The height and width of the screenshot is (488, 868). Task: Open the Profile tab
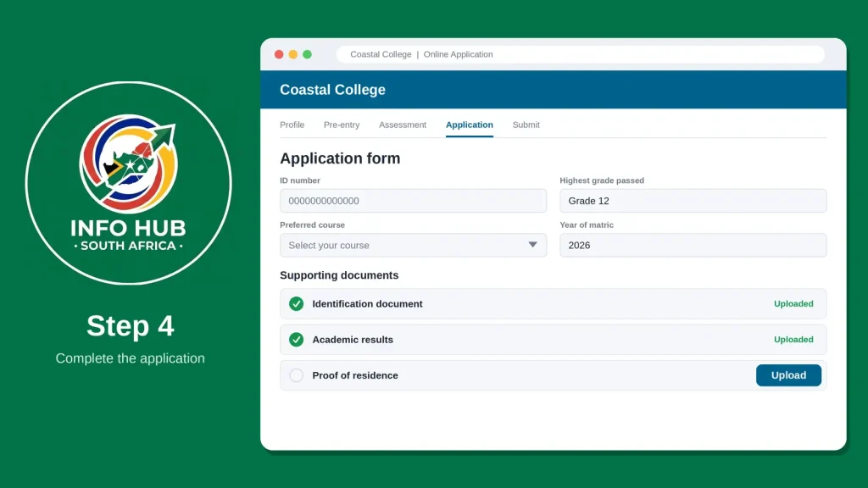pyautogui.click(x=292, y=125)
